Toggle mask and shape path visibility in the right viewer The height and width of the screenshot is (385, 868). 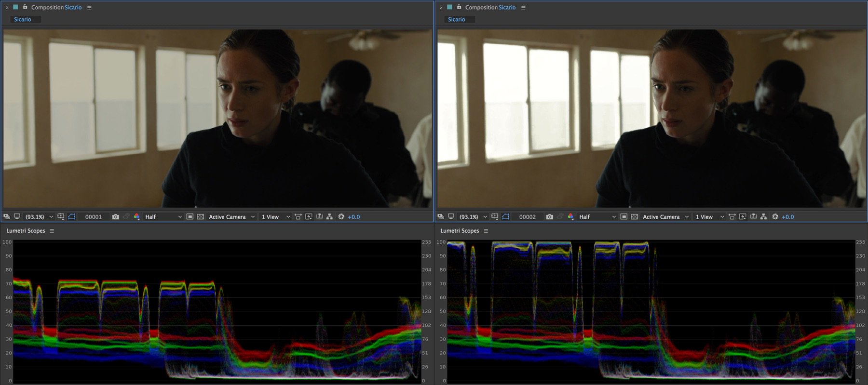click(x=505, y=217)
